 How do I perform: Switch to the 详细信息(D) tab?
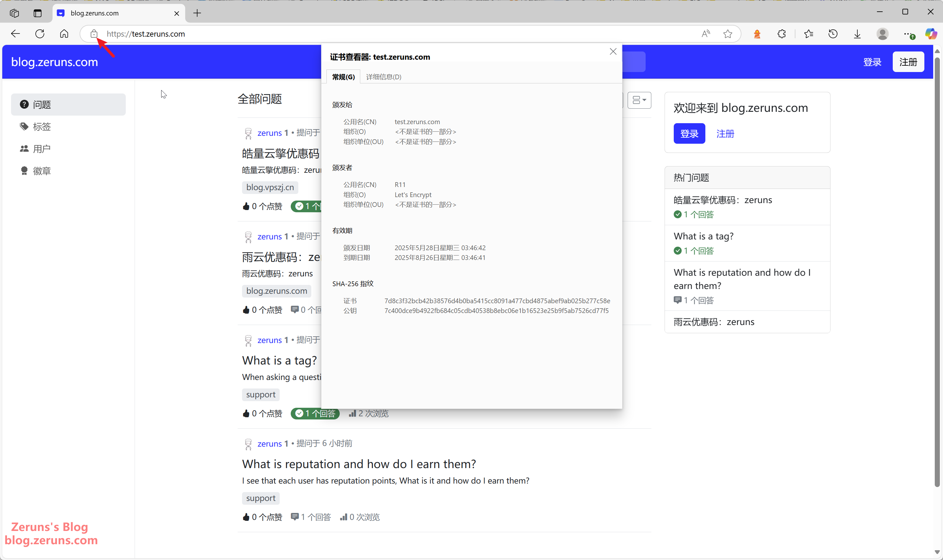(x=384, y=77)
